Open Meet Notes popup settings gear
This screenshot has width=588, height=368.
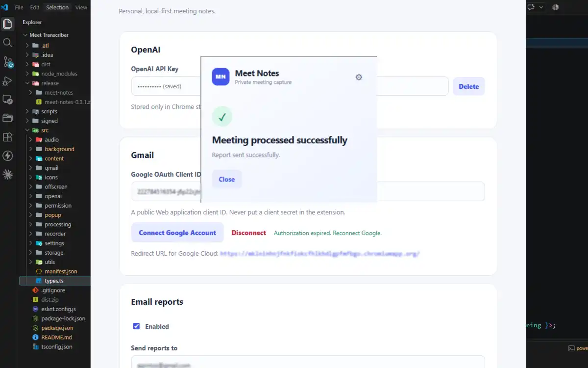[359, 77]
